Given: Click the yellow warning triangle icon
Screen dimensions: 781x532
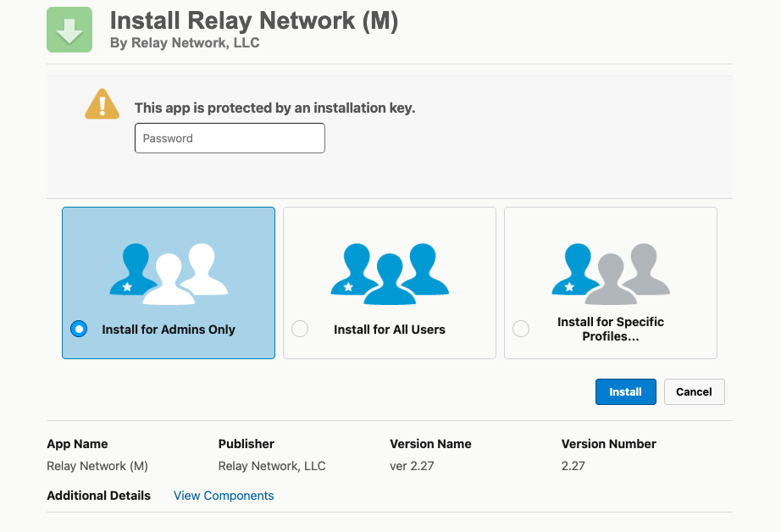Looking at the screenshot, I should click(102, 104).
